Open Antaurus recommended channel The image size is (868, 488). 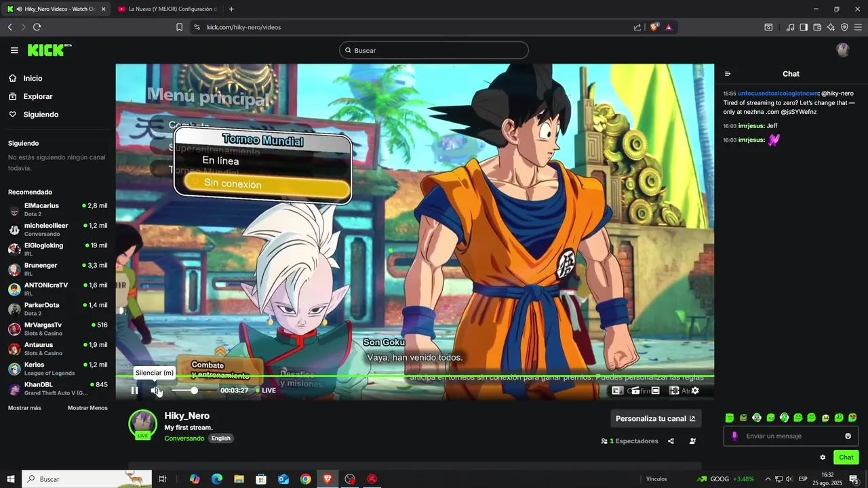58,348
